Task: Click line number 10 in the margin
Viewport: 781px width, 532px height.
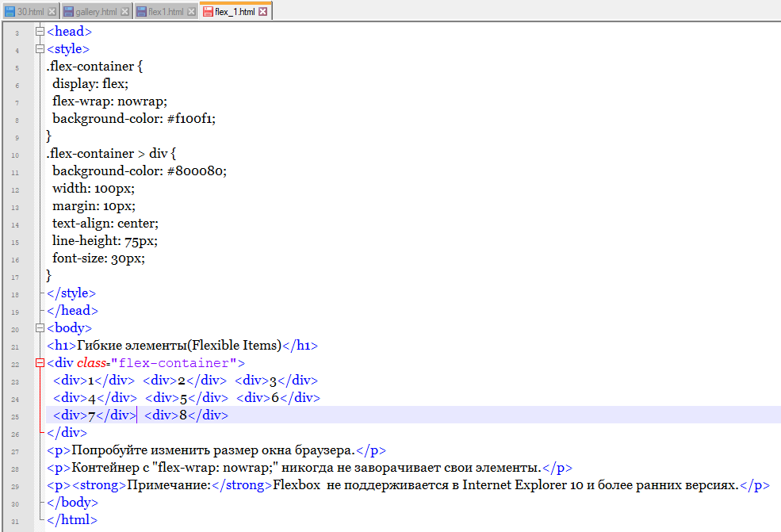Action: point(16,154)
